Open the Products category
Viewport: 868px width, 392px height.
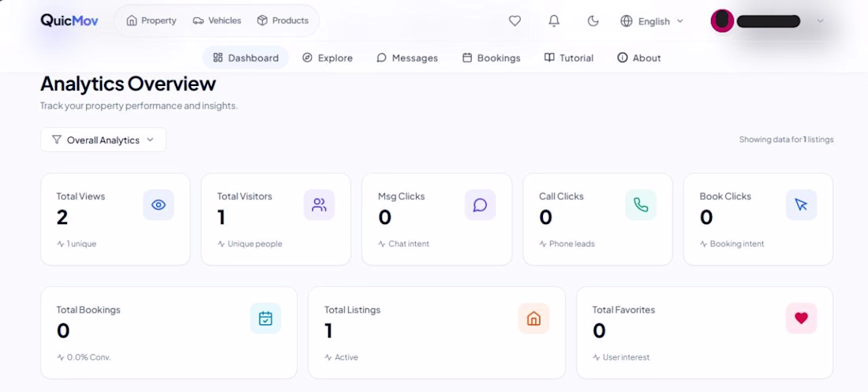pos(282,21)
